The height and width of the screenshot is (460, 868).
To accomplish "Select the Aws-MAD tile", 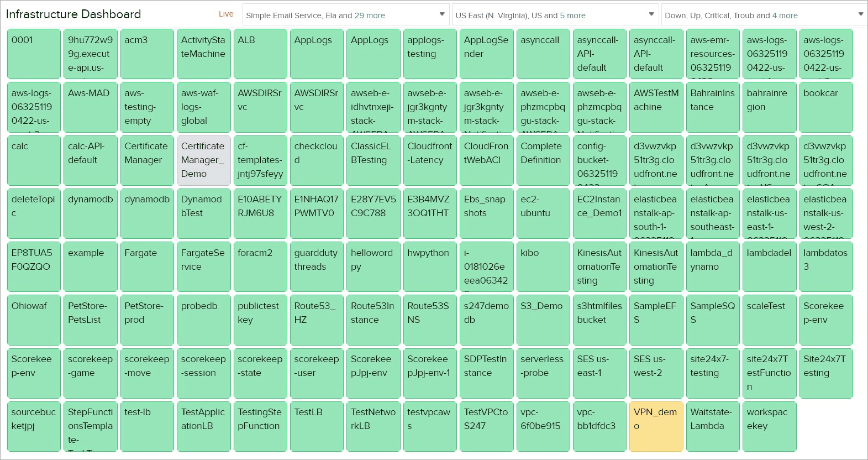I will [x=90, y=107].
